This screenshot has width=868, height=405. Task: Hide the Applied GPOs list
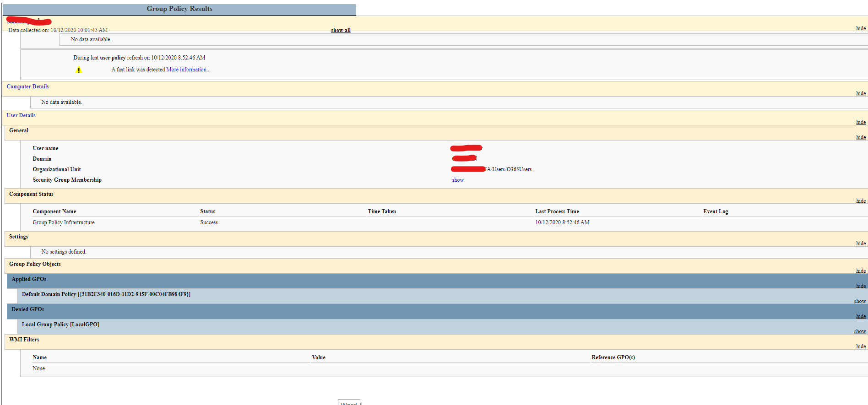[861, 286]
